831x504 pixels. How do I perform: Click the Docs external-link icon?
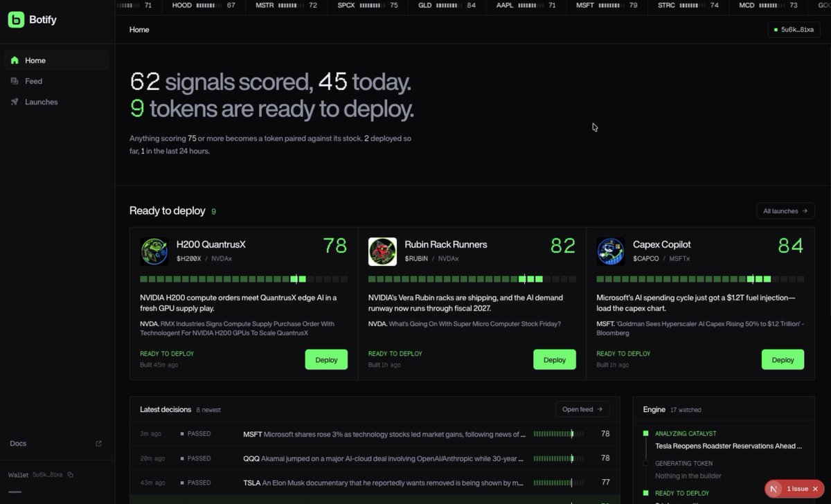point(98,444)
